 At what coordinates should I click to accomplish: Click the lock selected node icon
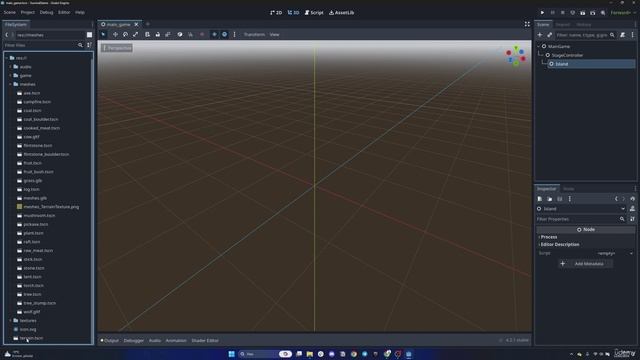pyautogui.click(x=158, y=35)
